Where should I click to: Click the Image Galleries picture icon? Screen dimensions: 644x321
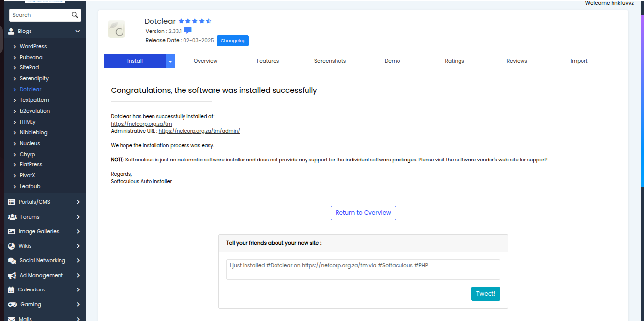(11, 231)
